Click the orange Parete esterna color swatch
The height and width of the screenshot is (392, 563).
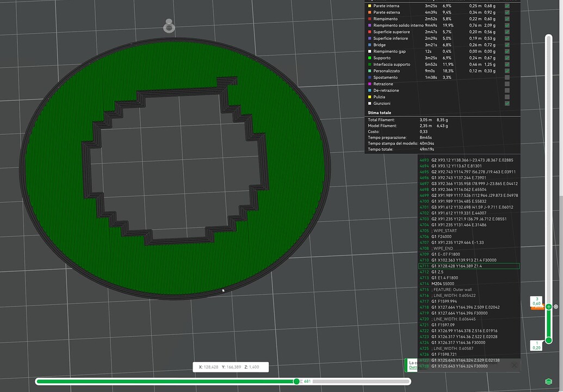[369, 12]
